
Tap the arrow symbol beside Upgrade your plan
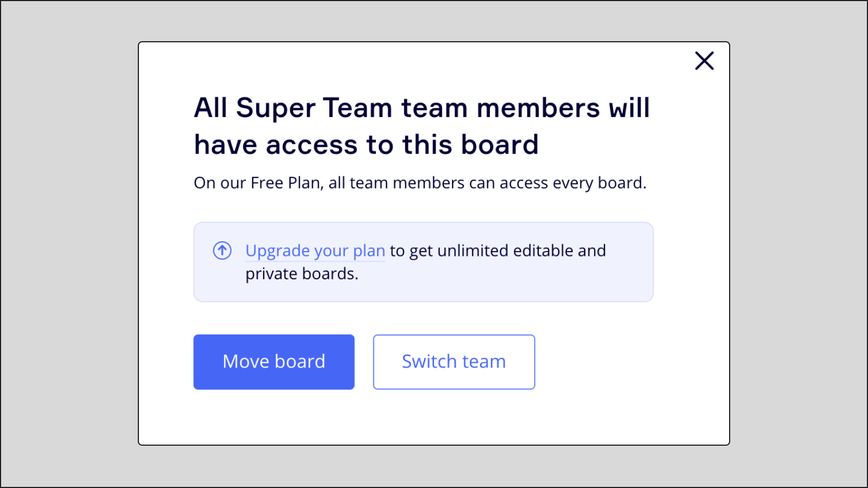pos(221,251)
